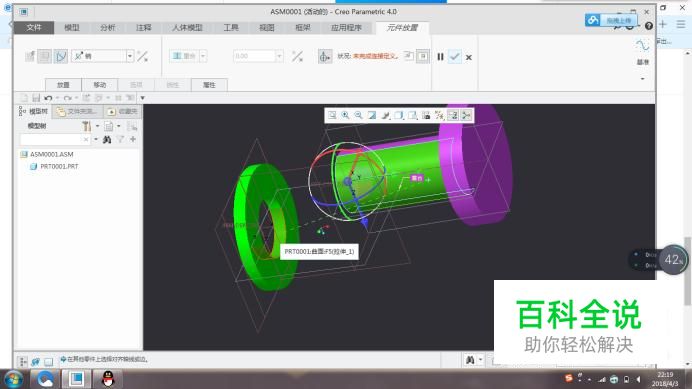Click the binoculars find icon in model tree
Viewport: 692px width, 389px height.
tap(107, 140)
